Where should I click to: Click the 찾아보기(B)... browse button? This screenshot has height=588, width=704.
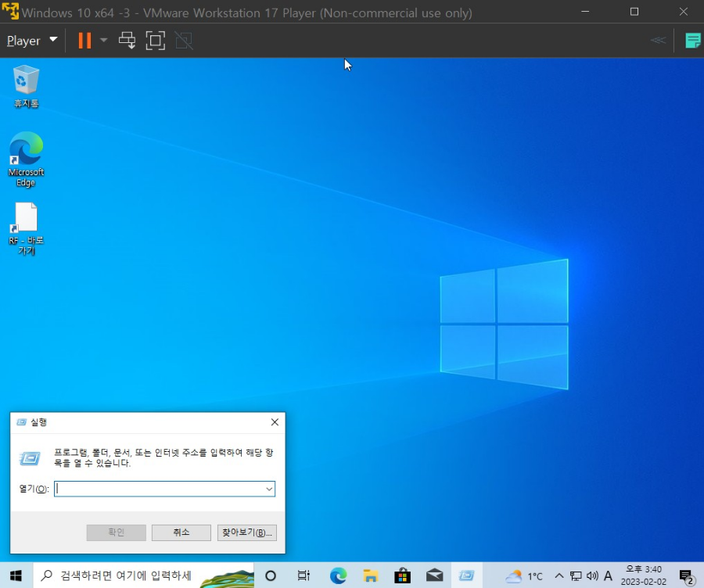pos(247,532)
